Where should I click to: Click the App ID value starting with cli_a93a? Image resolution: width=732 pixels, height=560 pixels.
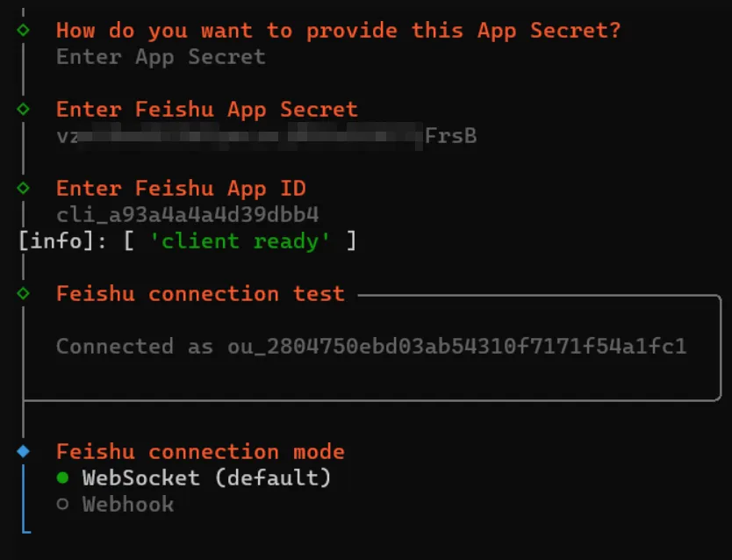pyautogui.click(x=187, y=214)
